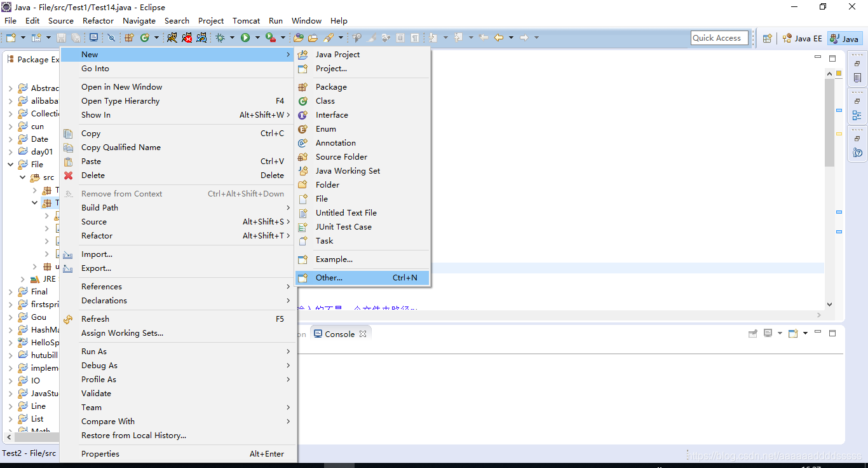Click the Open Task folder icon
The height and width of the screenshot is (468, 868).
[314, 38]
